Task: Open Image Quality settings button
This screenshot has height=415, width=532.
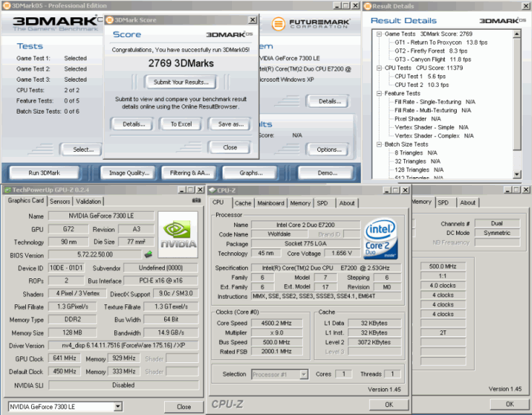Action: click(129, 173)
